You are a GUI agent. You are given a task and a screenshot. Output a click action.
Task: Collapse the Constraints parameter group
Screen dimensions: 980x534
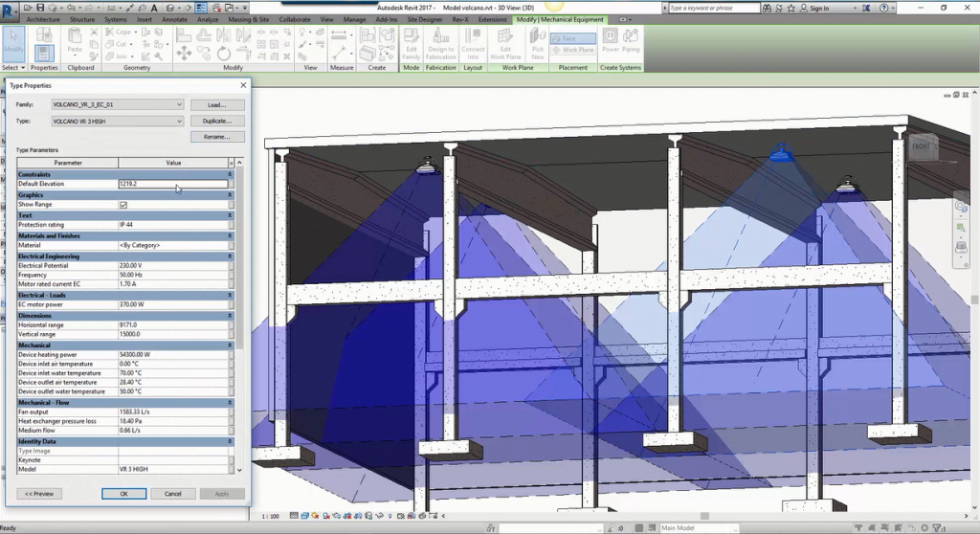click(x=230, y=174)
